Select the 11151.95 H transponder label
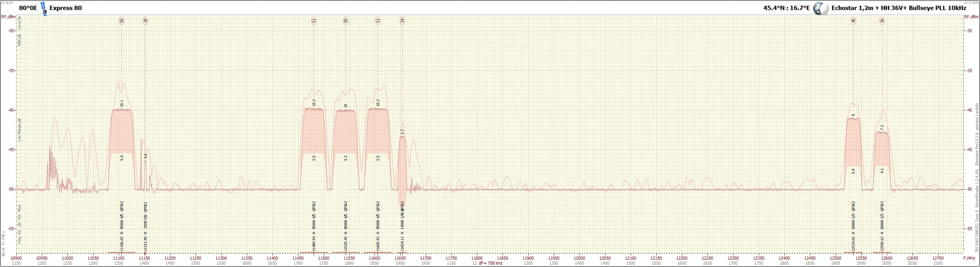The height and width of the screenshot is (267, 980). point(146,241)
